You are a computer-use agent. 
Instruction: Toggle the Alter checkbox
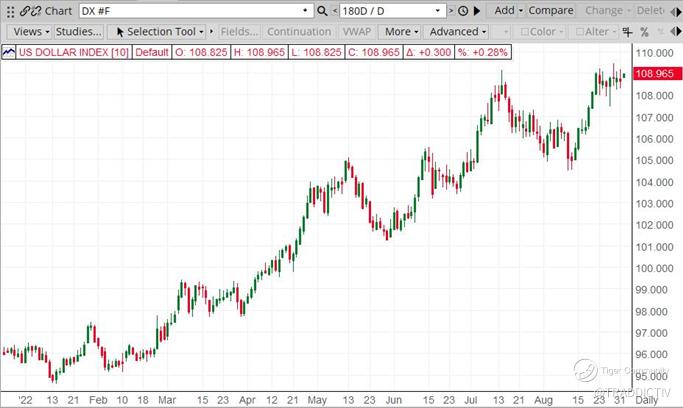[x=580, y=32]
